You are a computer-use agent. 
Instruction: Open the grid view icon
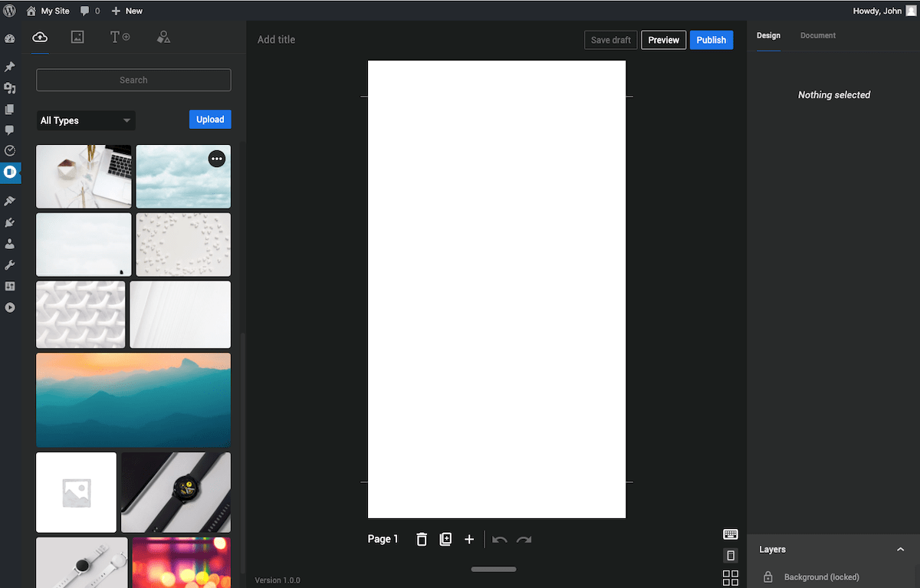730,578
